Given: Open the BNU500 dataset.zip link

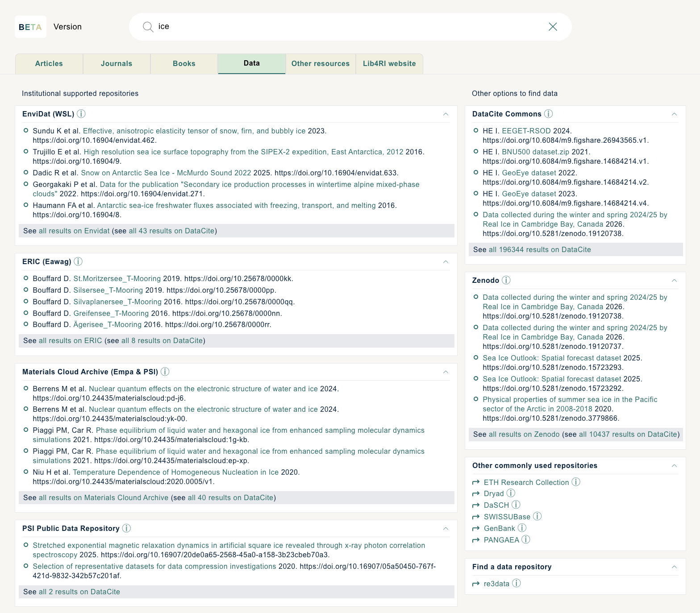Looking at the screenshot, I should [536, 152].
